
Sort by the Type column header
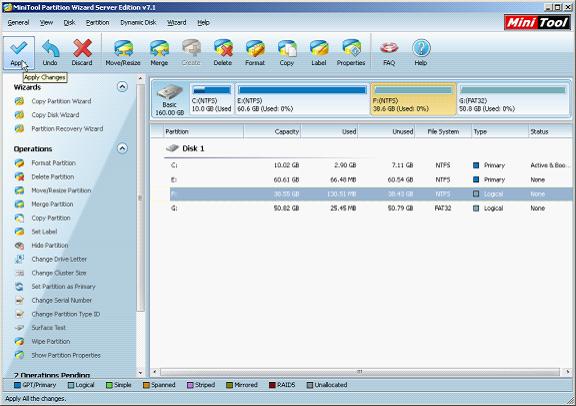pos(500,132)
